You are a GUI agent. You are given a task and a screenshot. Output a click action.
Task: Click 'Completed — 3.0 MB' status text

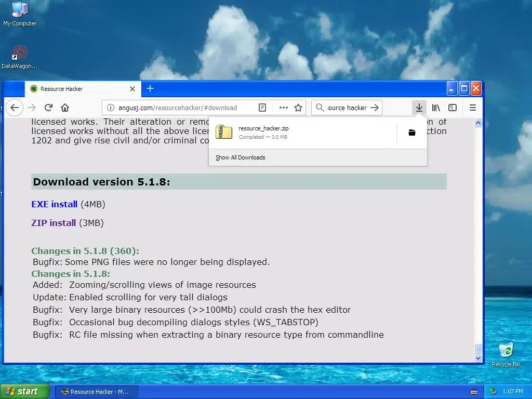pyautogui.click(x=263, y=137)
